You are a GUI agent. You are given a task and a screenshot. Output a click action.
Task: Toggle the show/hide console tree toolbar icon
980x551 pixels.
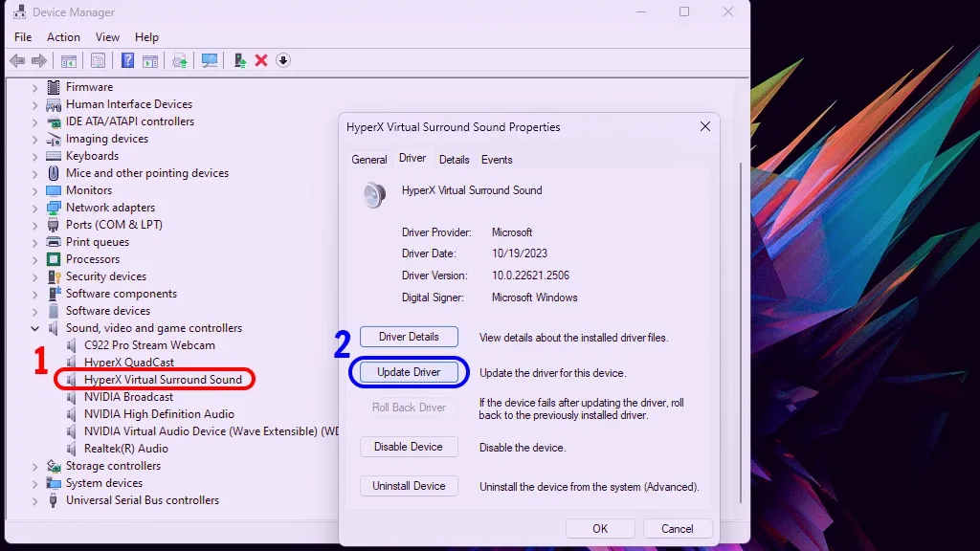click(69, 60)
